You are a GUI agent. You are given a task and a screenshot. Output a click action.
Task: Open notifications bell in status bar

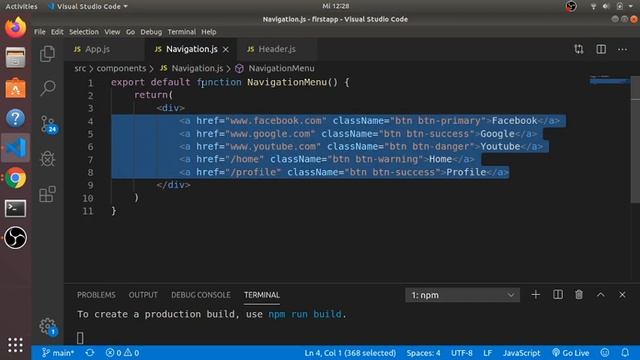[625, 353]
